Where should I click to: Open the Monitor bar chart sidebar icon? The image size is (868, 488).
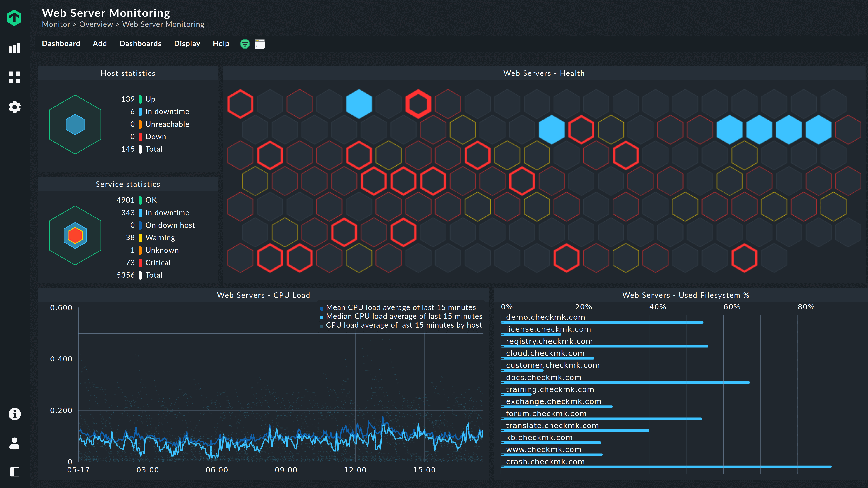click(14, 48)
